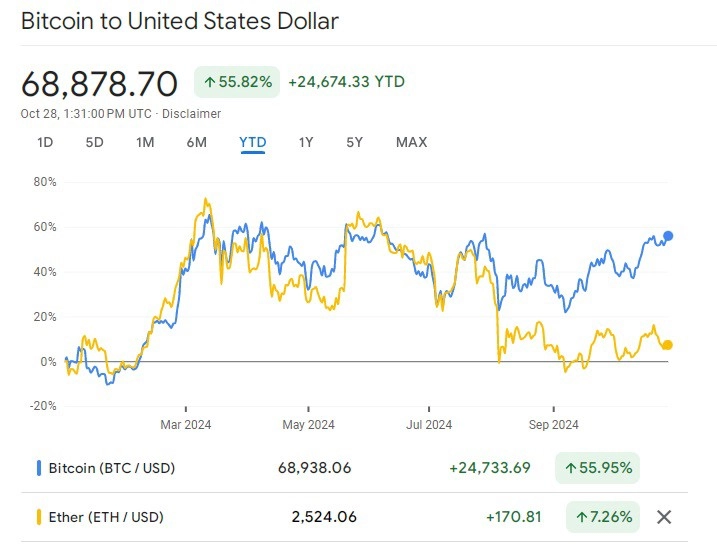Switch chart to MAX range

coord(412,142)
